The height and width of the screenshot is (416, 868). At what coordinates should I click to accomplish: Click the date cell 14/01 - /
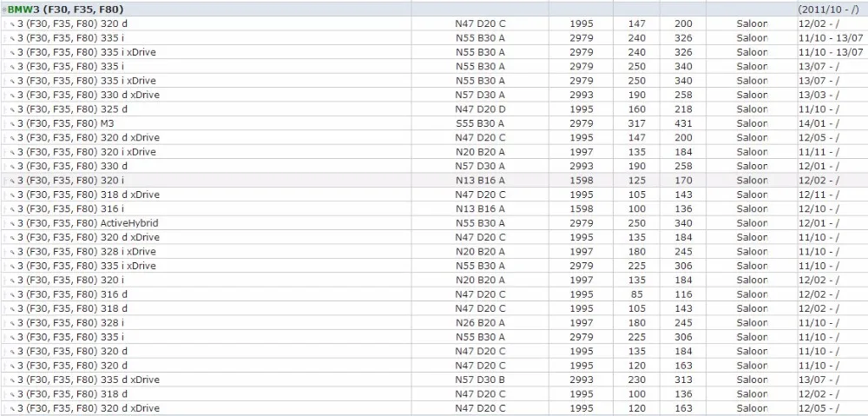pos(819,123)
